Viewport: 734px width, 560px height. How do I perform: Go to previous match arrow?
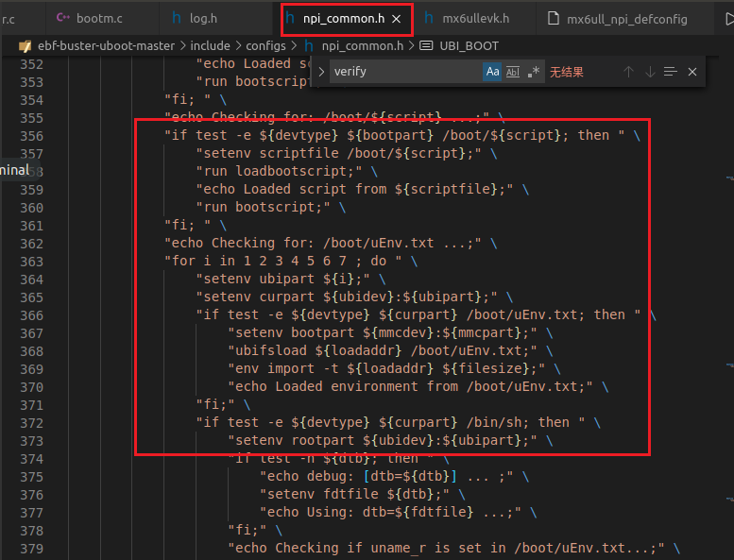(x=628, y=72)
